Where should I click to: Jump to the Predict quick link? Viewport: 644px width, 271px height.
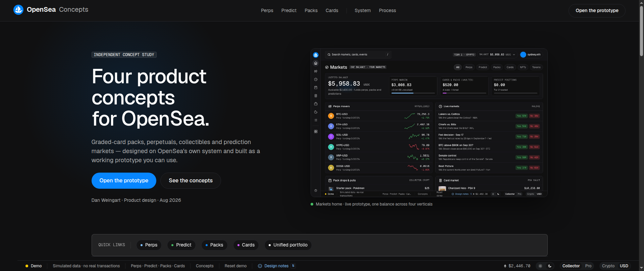(181, 245)
